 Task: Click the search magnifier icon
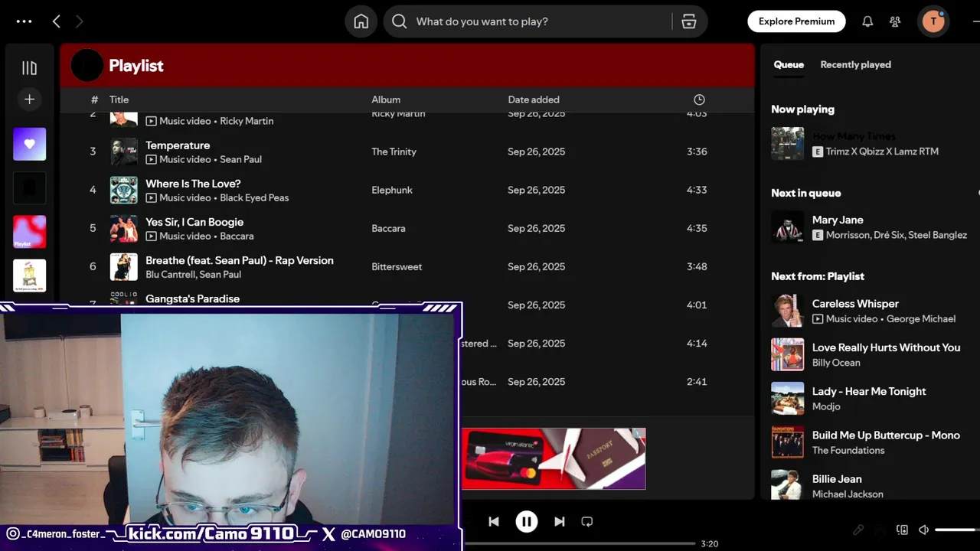pos(399,21)
